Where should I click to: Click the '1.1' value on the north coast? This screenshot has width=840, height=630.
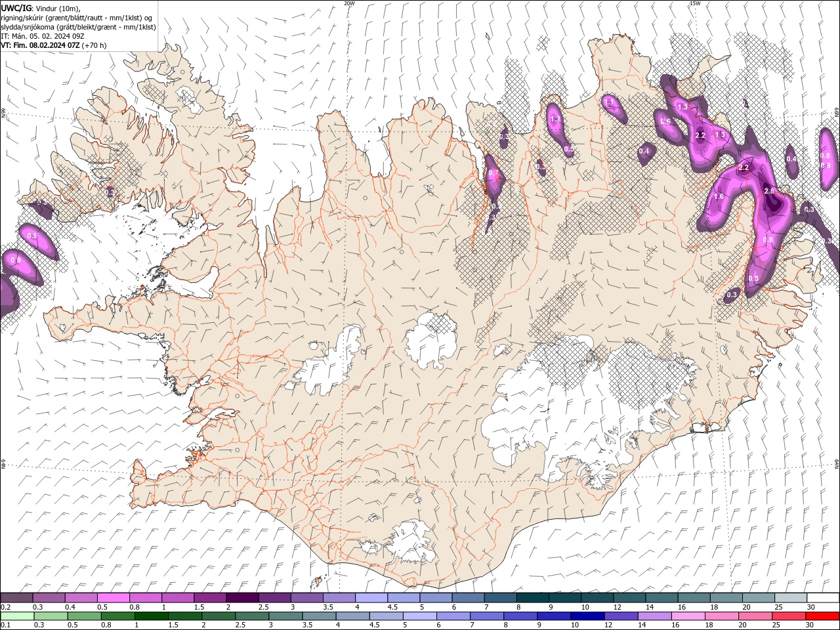tap(609, 102)
